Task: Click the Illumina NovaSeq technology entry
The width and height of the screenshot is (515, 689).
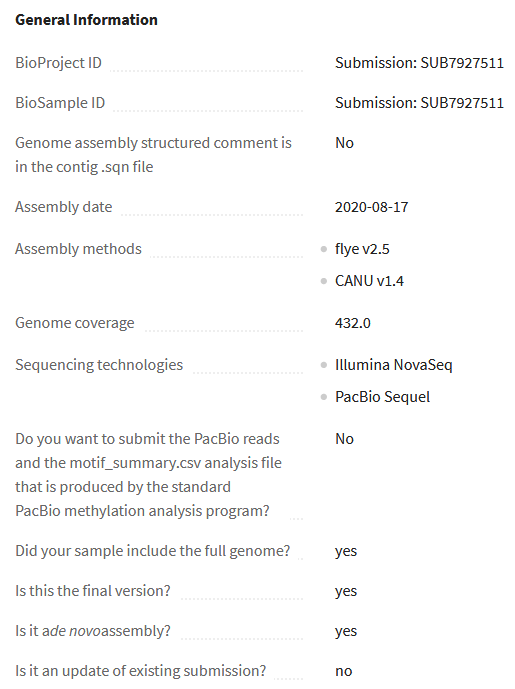Action: tap(394, 365)
